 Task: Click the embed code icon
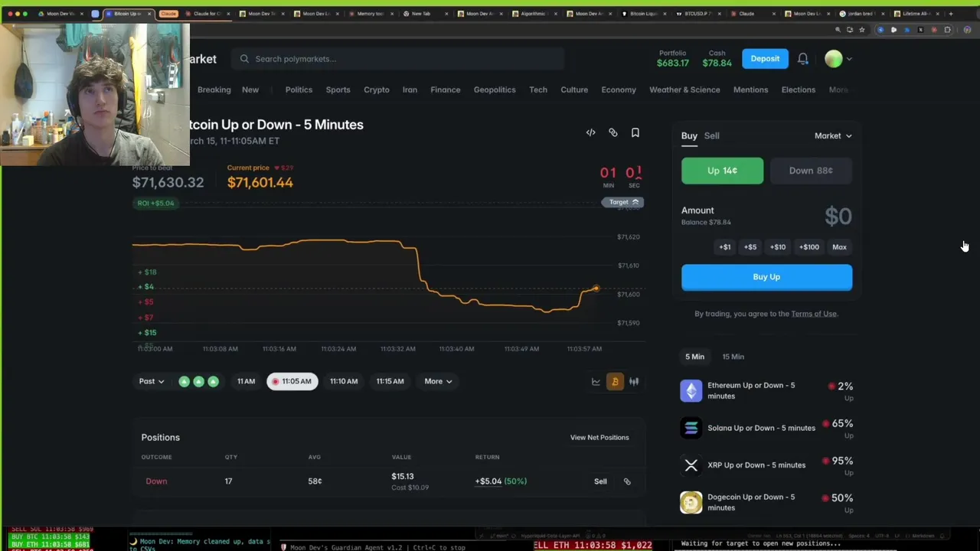point(590,132)
